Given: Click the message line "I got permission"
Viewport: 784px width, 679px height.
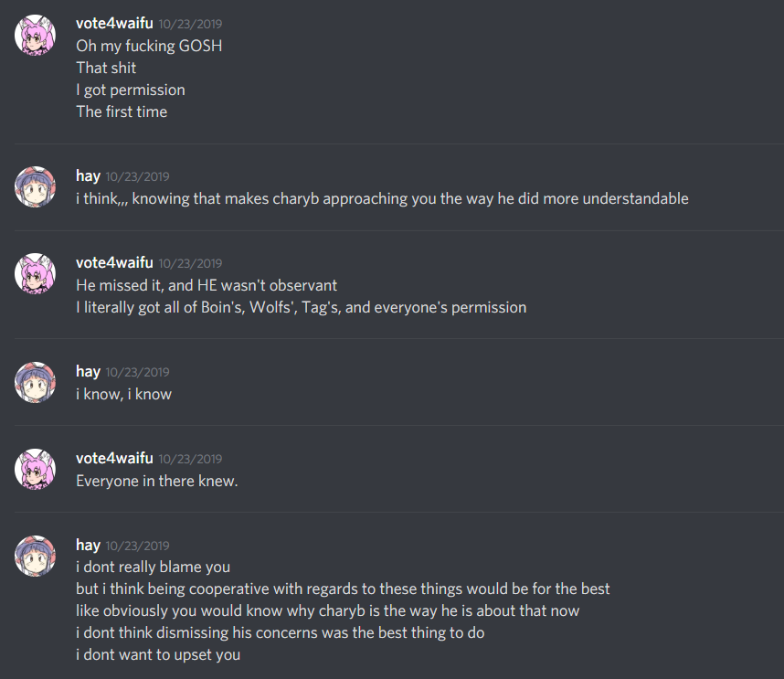Looking at the screenshot, I should coord(131,90).
